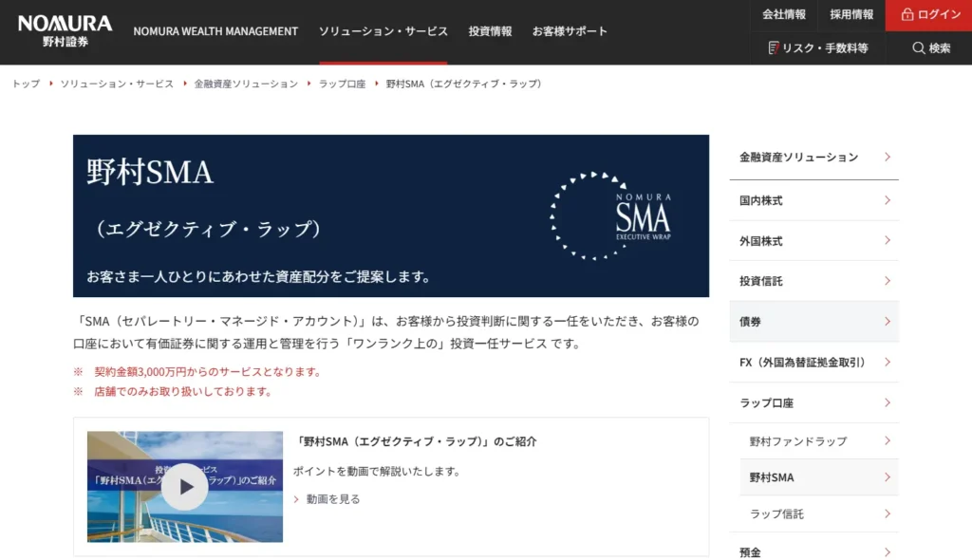The image size is (972, 560).
Task: Open ソリューション・サービス menu
Action: pyautogui.click(x=383, y=31)
